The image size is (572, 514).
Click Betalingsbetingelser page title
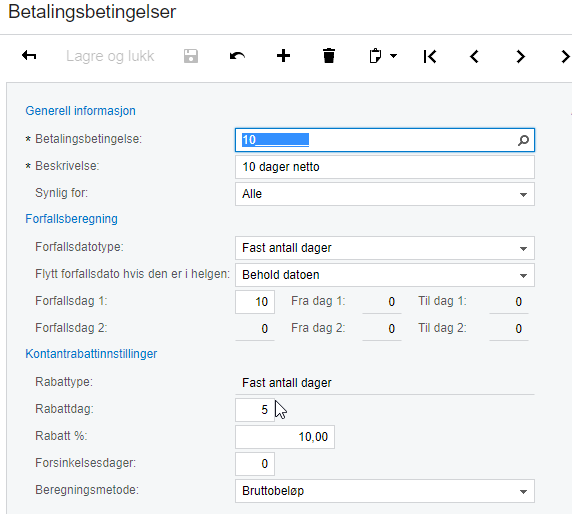tap(92, 12)
